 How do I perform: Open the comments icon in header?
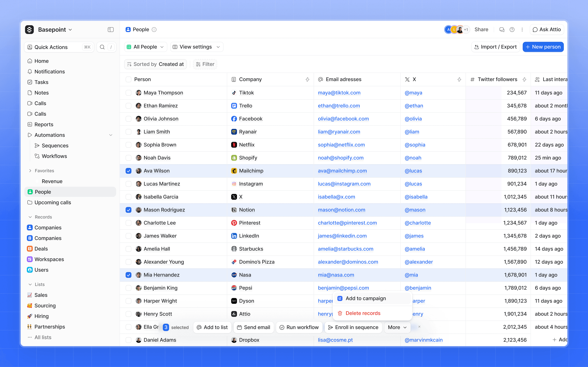tap(502, 30)
